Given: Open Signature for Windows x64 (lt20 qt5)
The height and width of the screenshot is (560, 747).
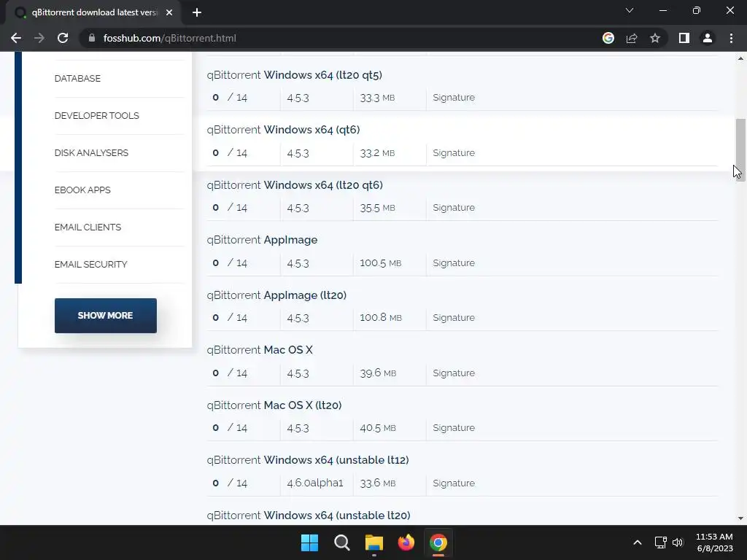Looking at the screenshot, I should coord(454,98).
